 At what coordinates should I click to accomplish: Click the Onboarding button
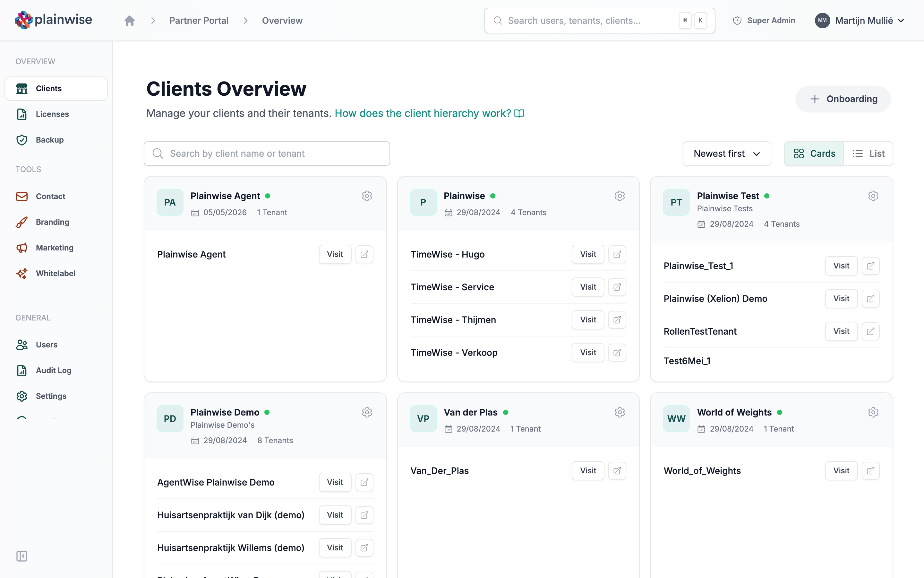(x=843, y=99)
